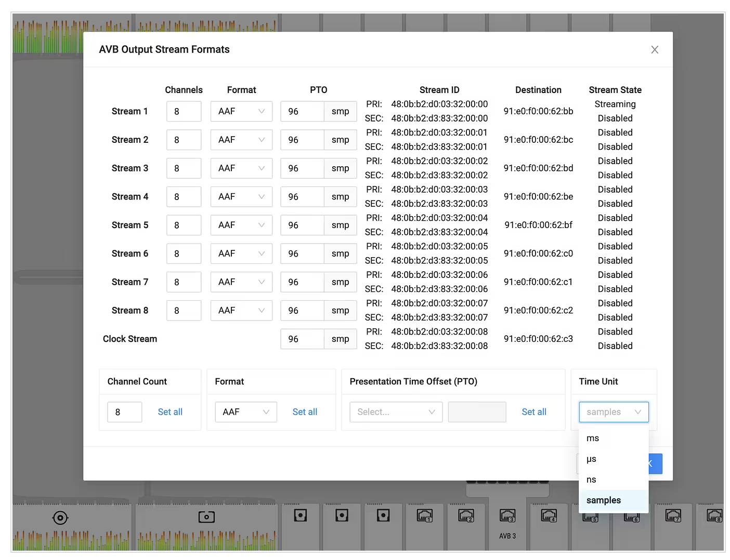Click Stream 2 PTO value field

(302, 140)
